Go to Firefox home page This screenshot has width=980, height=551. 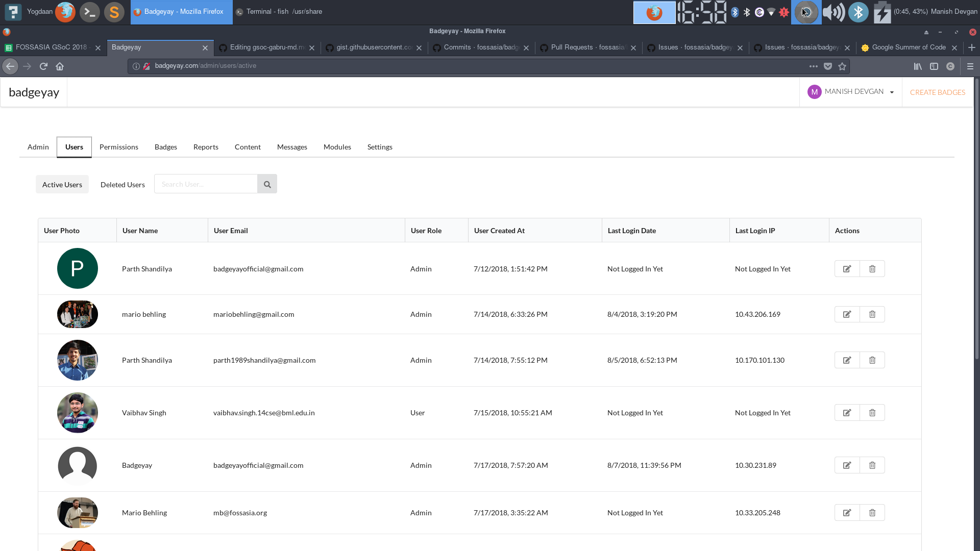click(60, 66)
